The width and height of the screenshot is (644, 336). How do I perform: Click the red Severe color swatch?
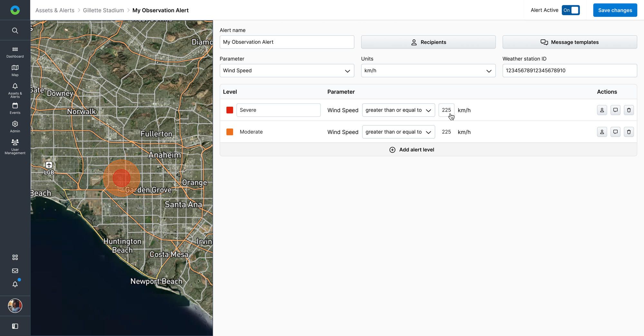click(230, 110)
